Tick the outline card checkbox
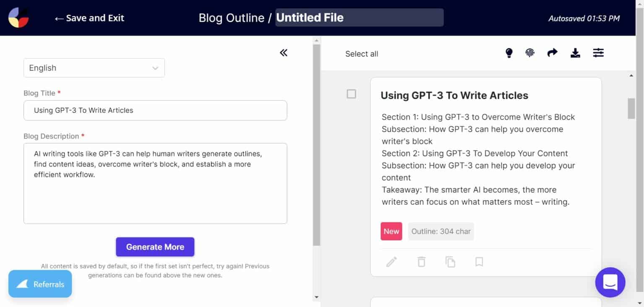 [351, 94]
